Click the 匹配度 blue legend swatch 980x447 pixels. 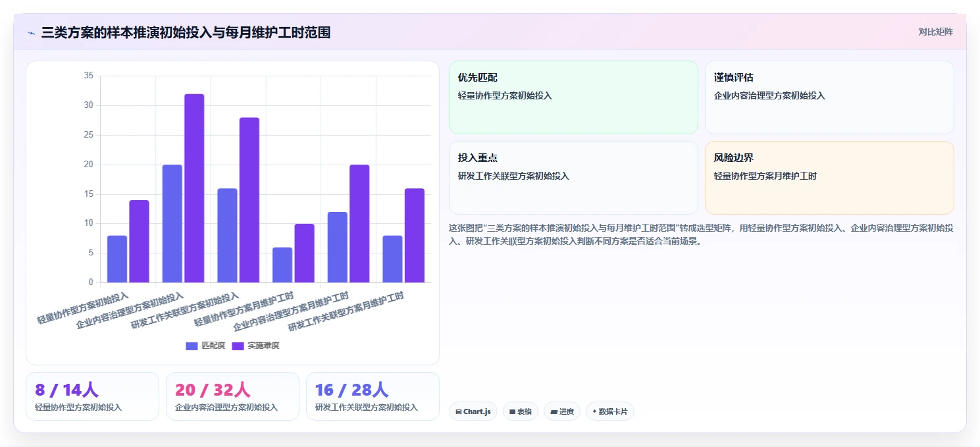coord(192,346)
